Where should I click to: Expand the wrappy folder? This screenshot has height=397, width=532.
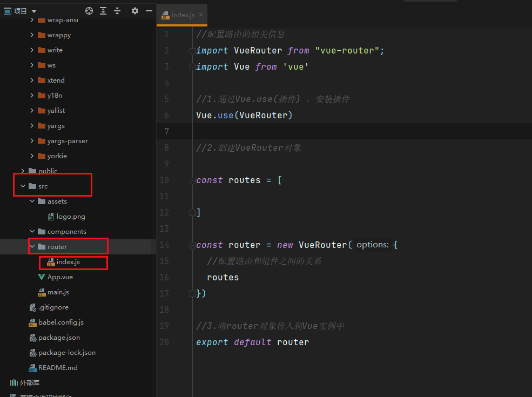click(x=32, y=35)
